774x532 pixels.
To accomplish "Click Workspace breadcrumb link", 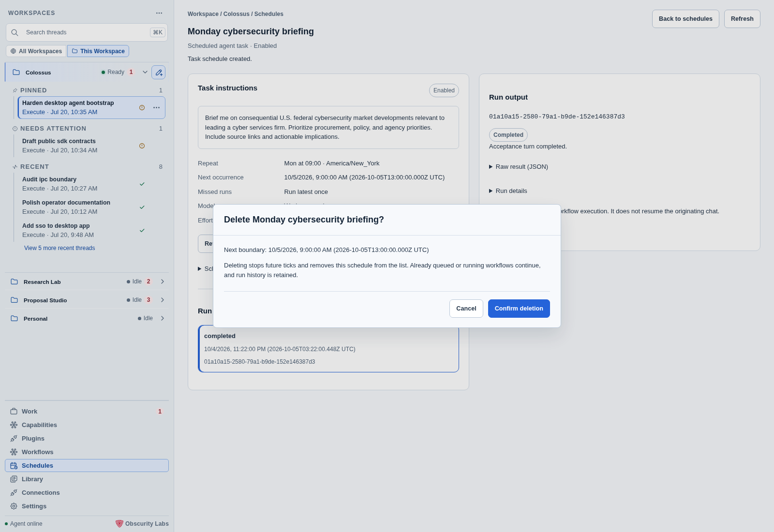I will point(203,14).
